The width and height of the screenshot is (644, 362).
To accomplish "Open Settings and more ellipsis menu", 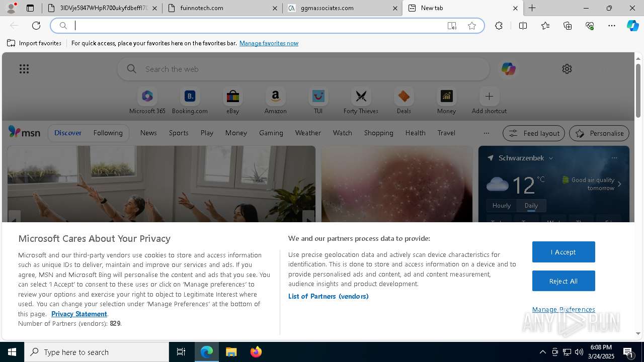I will point(612,26).
